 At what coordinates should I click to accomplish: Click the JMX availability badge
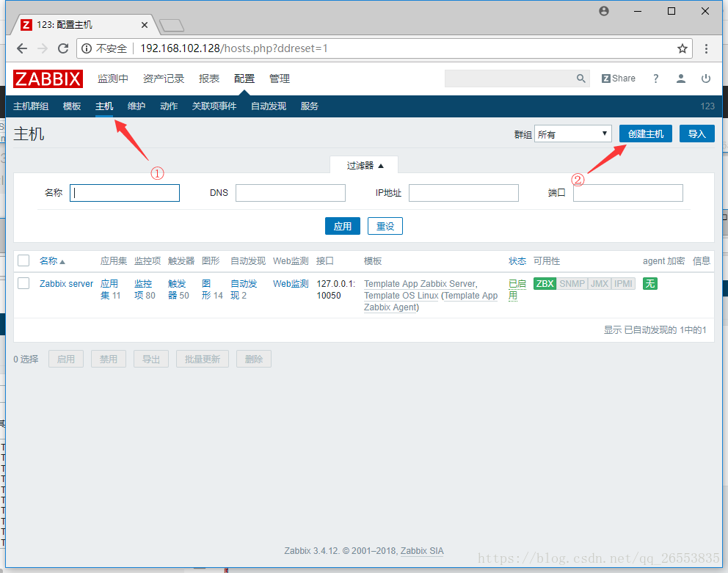point(600,284)
